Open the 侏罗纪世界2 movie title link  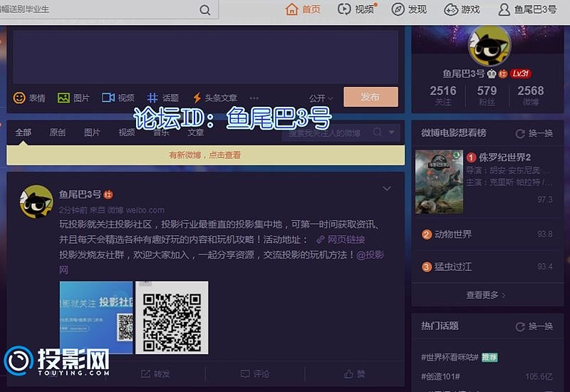(x=504, y=157)
